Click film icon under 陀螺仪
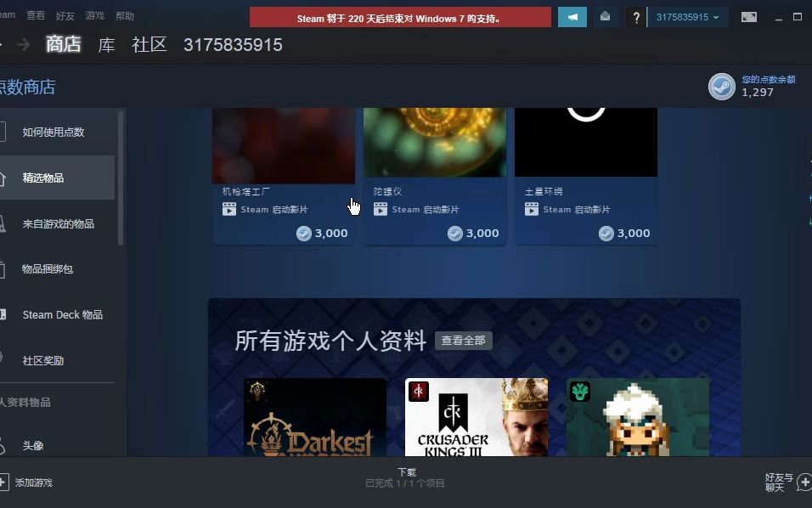This screenshot has width=812, height=508. point(381,209)
